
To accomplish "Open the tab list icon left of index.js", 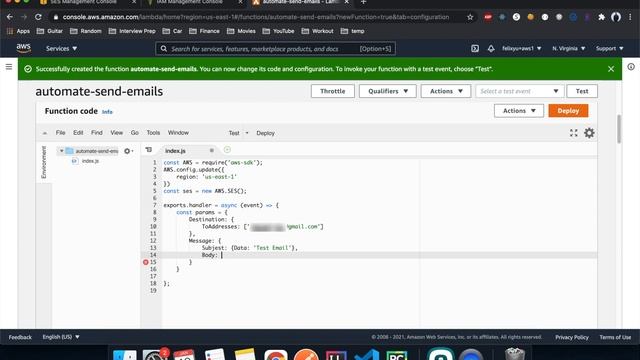I will [x=149, y=150].
